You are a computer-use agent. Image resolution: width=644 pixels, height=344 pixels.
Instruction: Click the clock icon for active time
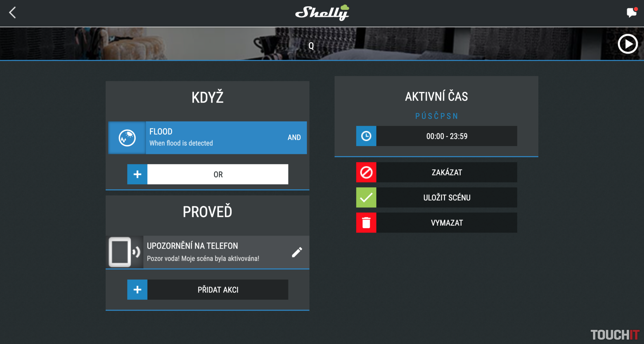point(366,136)
